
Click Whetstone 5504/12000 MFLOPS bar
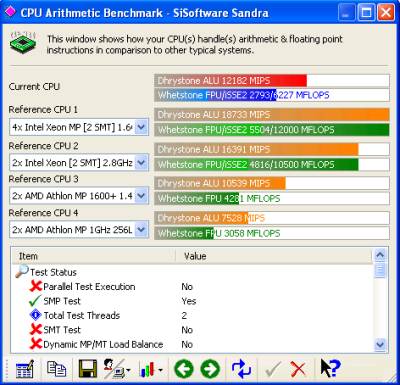click(x=272, y=130)
